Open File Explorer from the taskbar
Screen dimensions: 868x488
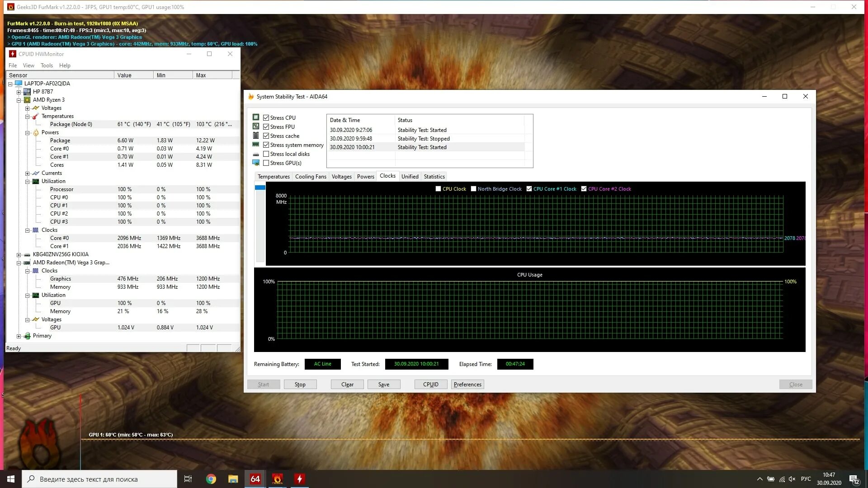(x=233, y=479)
